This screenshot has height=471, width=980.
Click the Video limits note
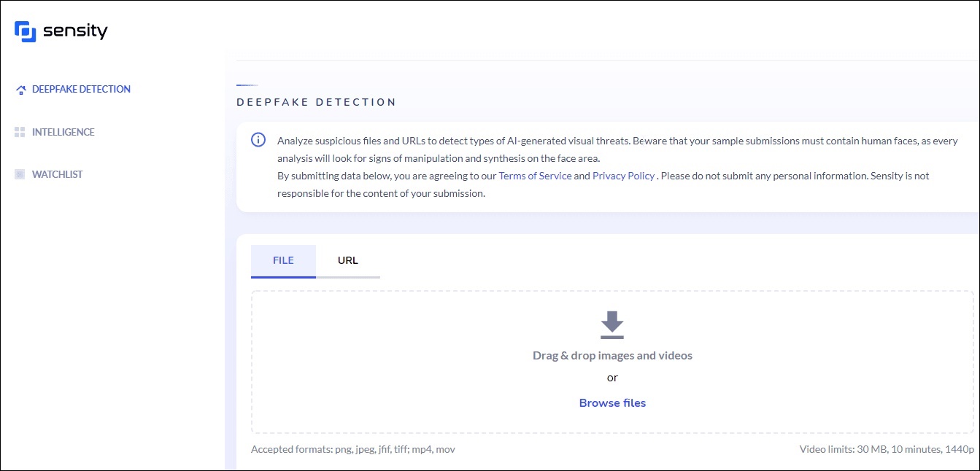pyautogui.click(x=887, y=449)
